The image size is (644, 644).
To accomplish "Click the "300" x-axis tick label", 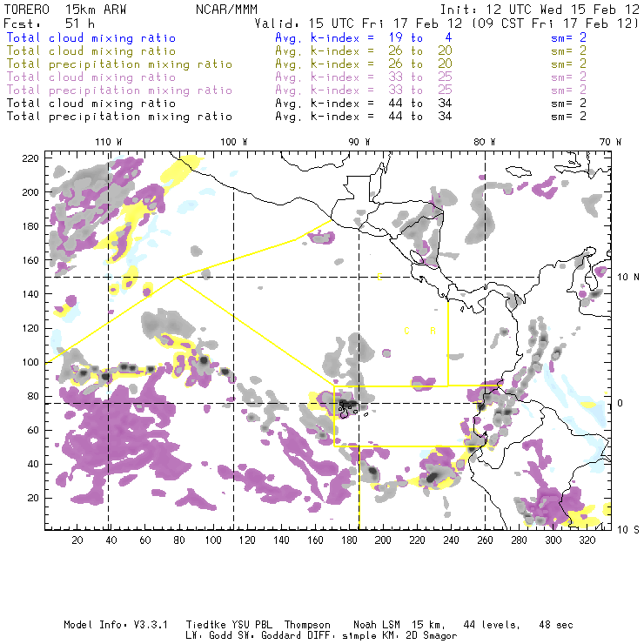I will (x=553, y=540).
